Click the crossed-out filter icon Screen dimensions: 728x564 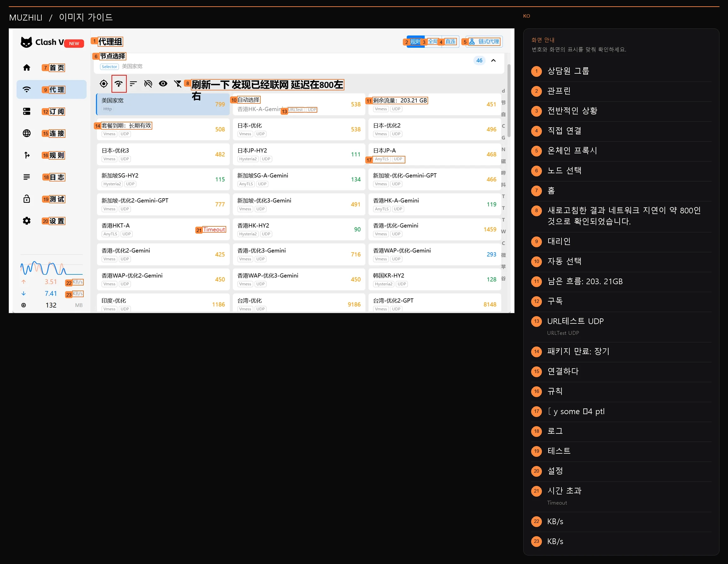pyautogui.click(x=178, y=84)
